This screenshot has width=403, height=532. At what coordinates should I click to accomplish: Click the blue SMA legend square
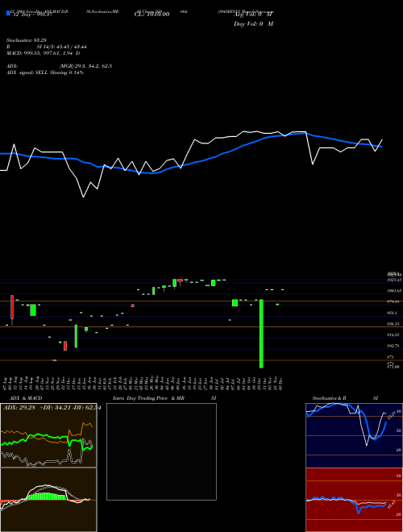coord(9,13)
